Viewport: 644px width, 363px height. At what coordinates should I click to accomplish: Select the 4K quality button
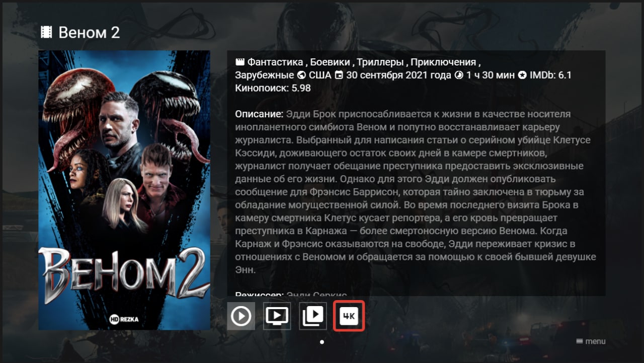pyautogui.click(x=349, y=316)
